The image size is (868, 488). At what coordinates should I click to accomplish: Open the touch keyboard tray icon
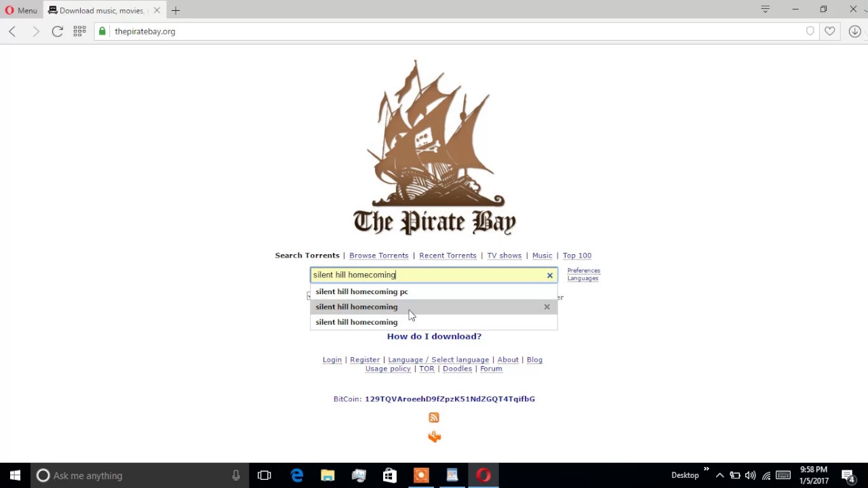(783, 475)
